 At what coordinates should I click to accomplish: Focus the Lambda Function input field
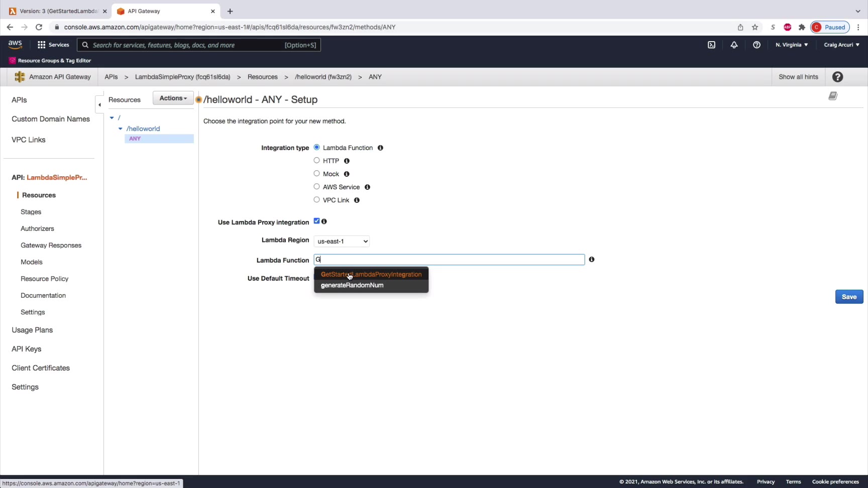coord(449,260)
